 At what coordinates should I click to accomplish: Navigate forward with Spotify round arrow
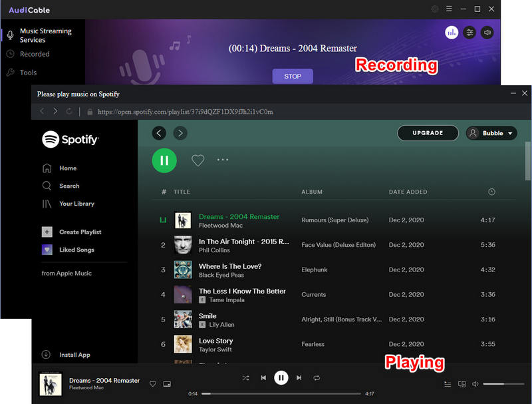[180, 133]
